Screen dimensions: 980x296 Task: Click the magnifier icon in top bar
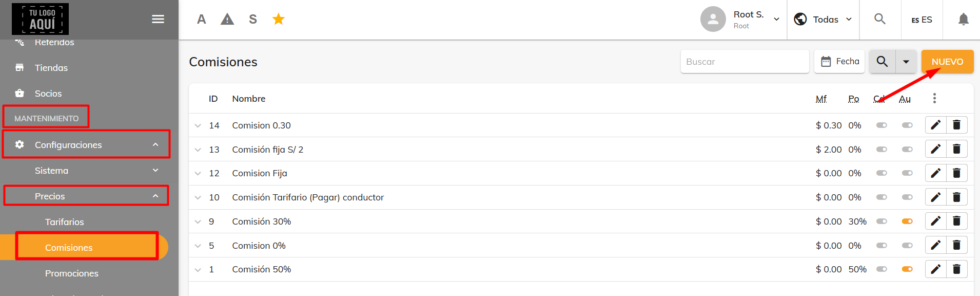[880, 20]
